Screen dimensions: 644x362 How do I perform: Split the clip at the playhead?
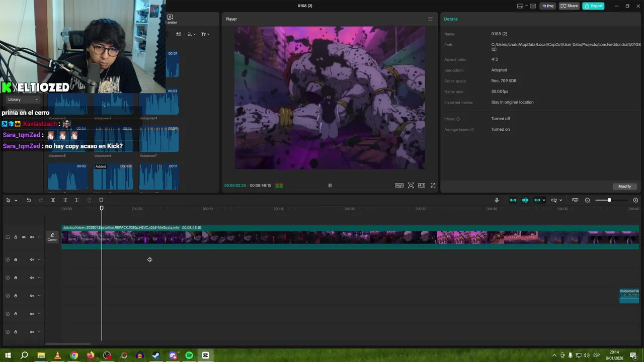pos(53,200)
